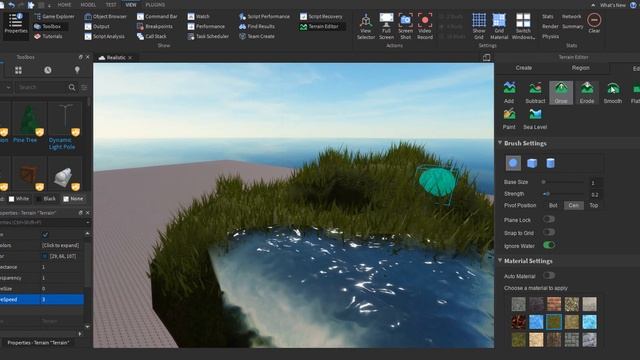Show the Command Bar
The image size is (640, 360).
click(157, 17)
